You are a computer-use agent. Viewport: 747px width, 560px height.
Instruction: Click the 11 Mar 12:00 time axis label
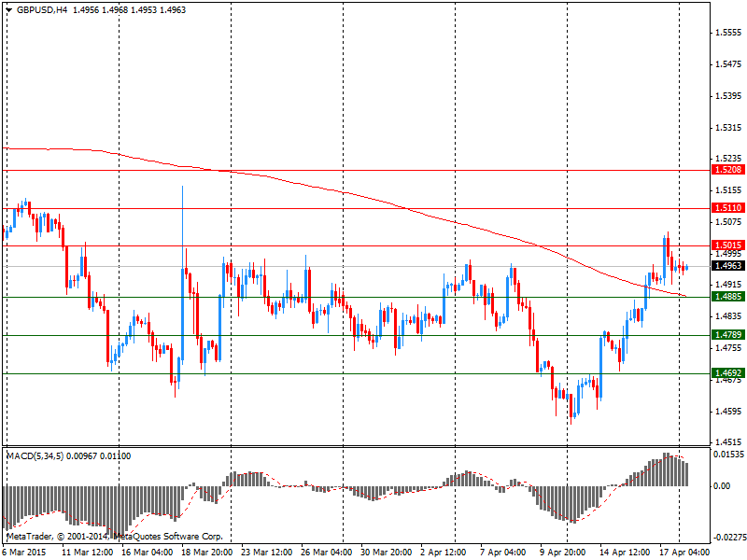click(88, 553)
